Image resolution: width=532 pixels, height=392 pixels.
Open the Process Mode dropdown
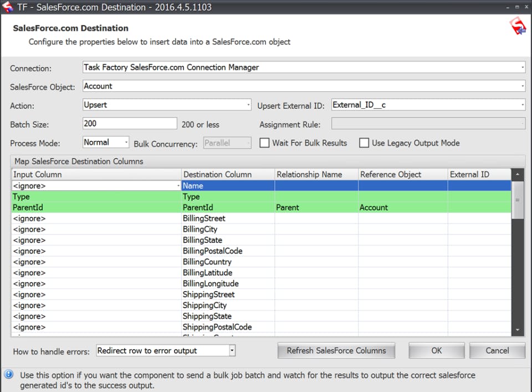[126, 142]
